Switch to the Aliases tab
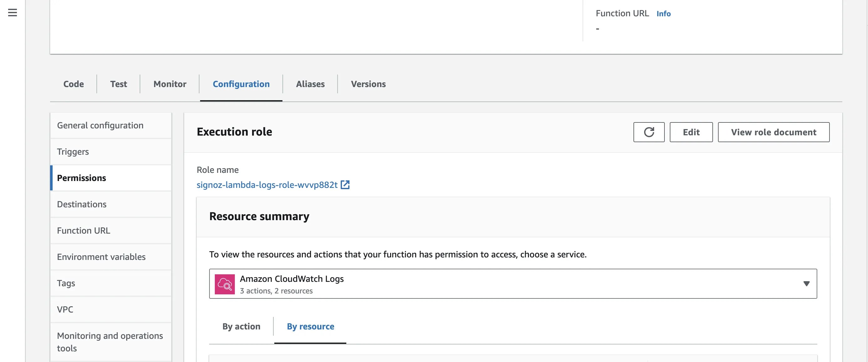This screenshot has height=362, width=868. [310, 84]
